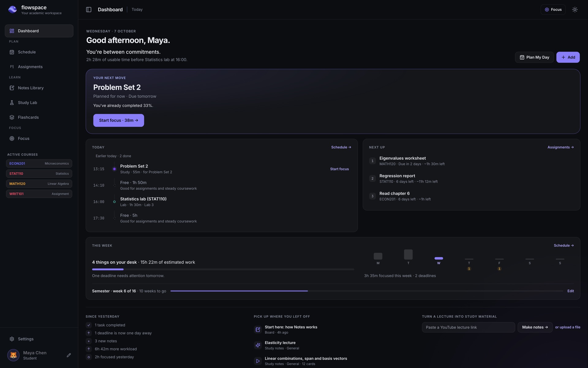Collapse the sidebar with the panel icon
This screenshot has height=368, width=588.
coord(89,10)
